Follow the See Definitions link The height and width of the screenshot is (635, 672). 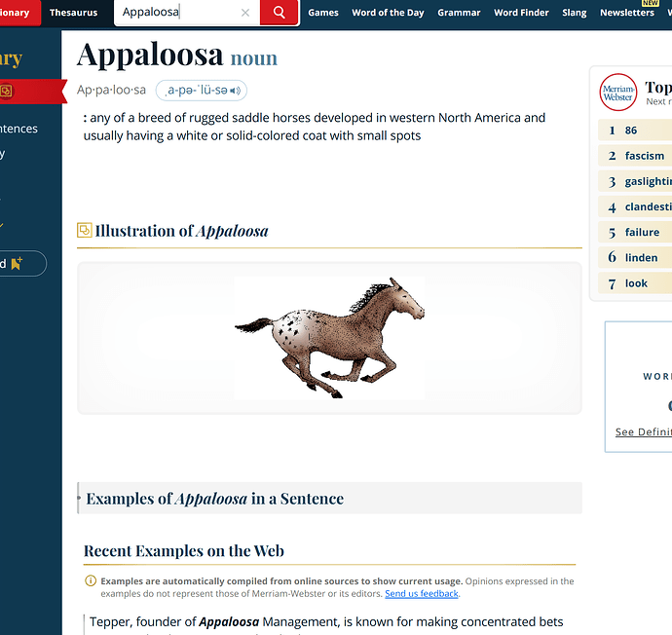[644, 431]
